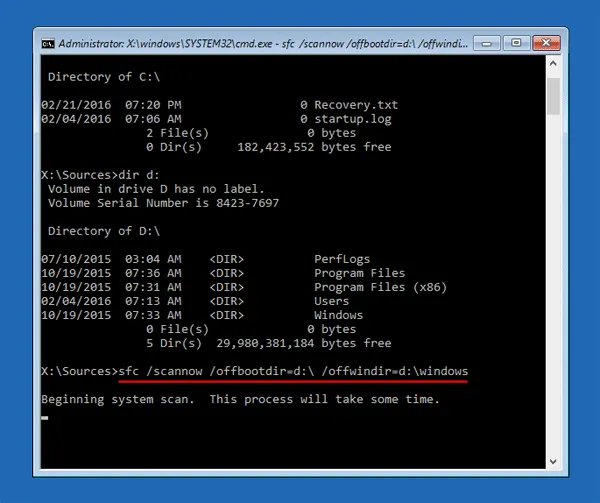
Task: Click the Recovery.txt file entry
Action: click(356, 105)
